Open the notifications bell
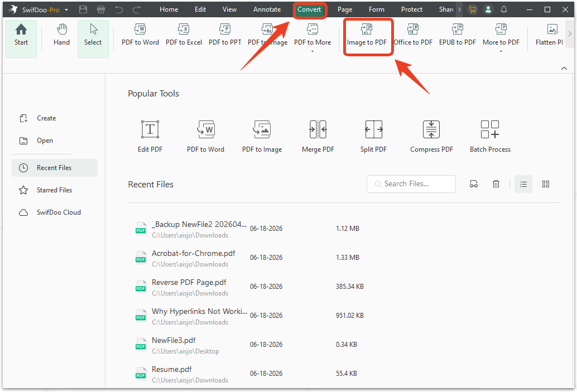Viewport: 577px width, 392px height. click(504, 9)
